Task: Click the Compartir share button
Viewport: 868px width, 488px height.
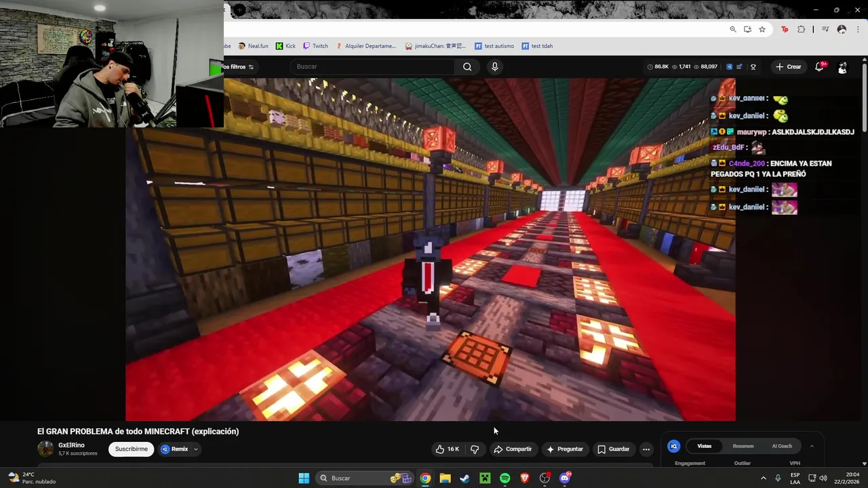Action: pos(513,449)
